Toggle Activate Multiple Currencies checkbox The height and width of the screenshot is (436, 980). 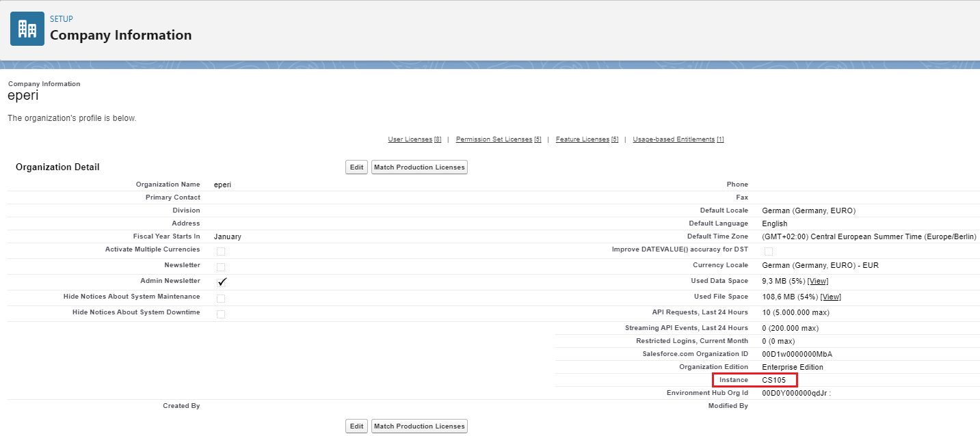[x=221, y=251]
